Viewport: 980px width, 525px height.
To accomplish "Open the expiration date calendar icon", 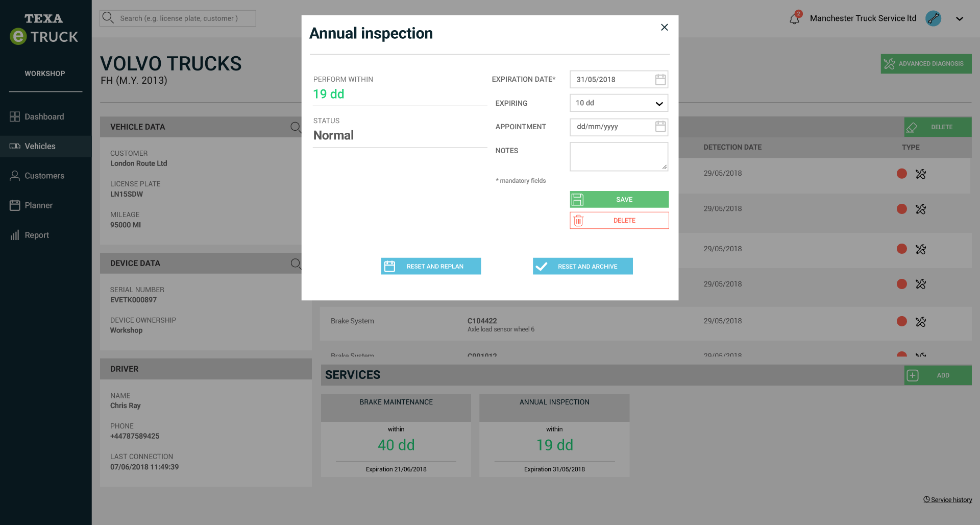I will pos(660,80).
